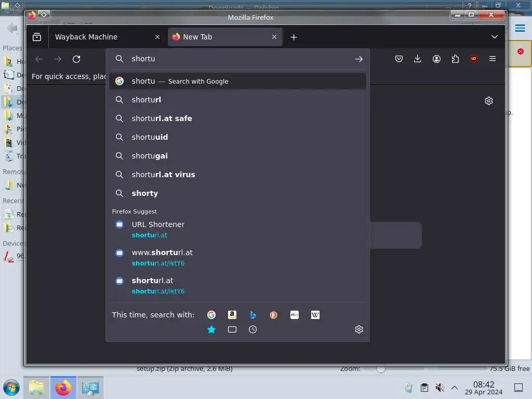Click Dolphin's back arrow behind Firefox
The height and width of the screenshot is (399, 532).
pos(12,28)
